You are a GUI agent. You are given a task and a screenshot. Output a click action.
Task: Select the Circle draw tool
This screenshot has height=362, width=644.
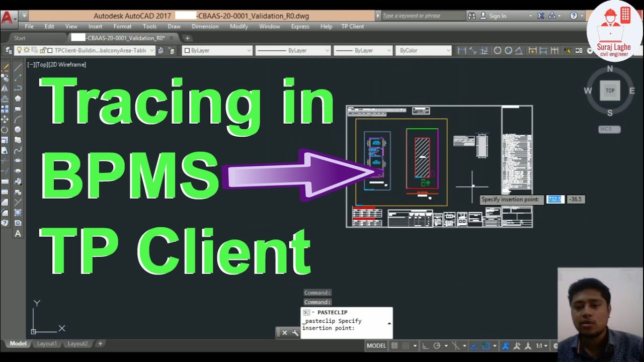tap(18, 130)
